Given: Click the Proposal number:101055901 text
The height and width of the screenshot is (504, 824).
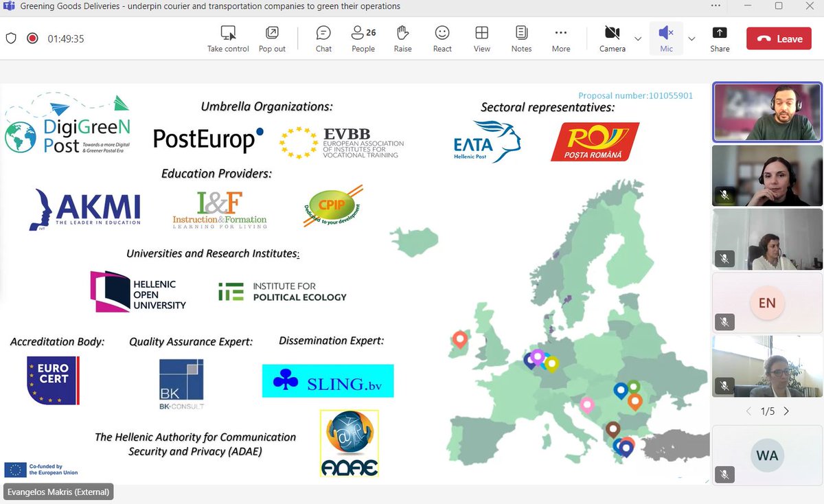Looking at the screenshot, I should click(635, 95).
